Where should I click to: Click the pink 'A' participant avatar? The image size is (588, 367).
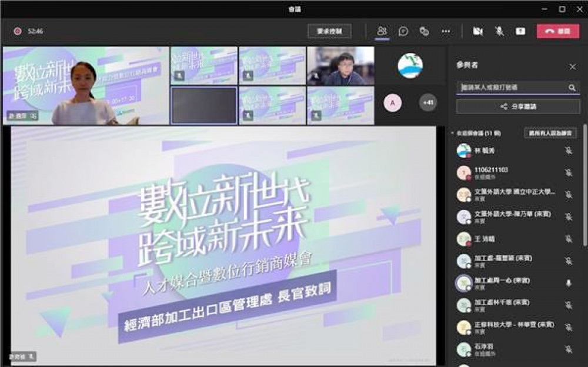393,103
